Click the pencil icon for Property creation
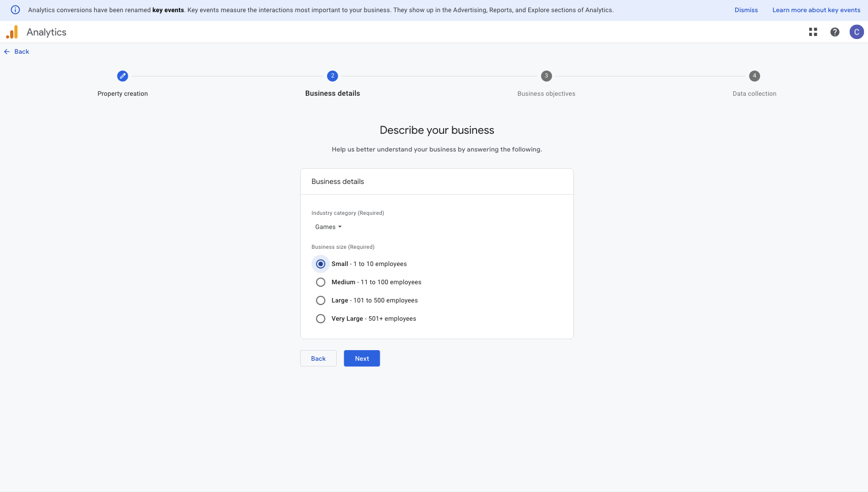 [x=123, y=76]
